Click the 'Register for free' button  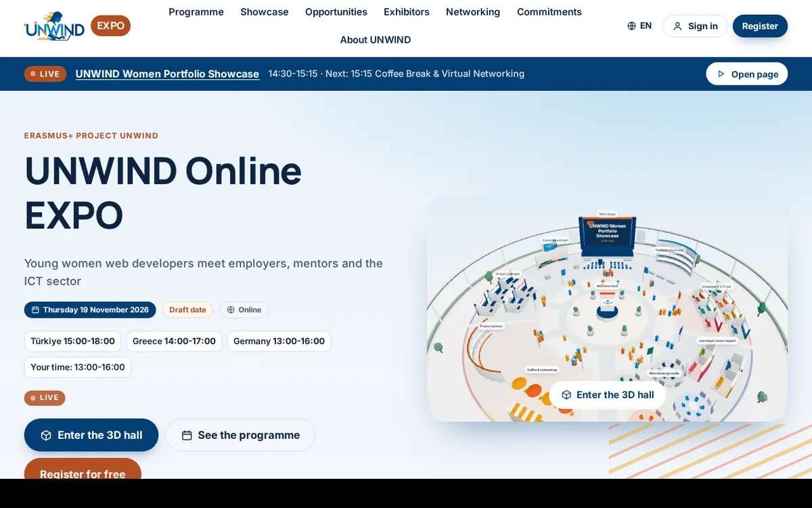83,469
